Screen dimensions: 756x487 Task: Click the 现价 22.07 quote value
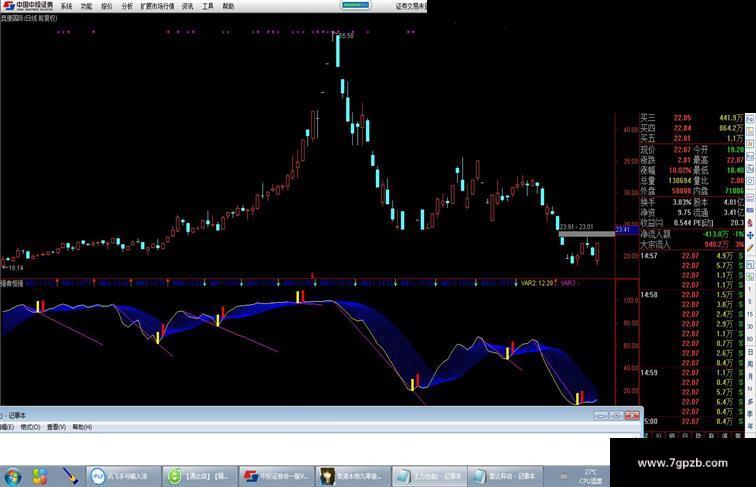point(682,150)
